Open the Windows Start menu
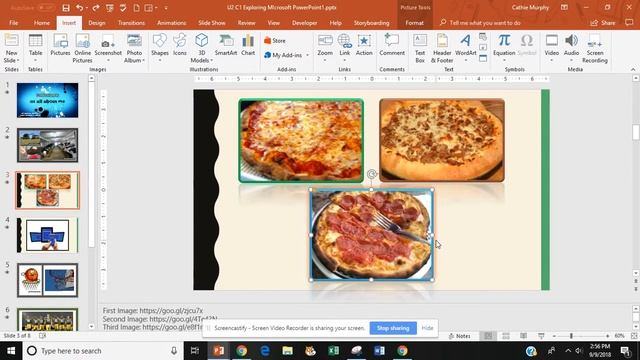640x360 pixels. (x=11, y=351)
